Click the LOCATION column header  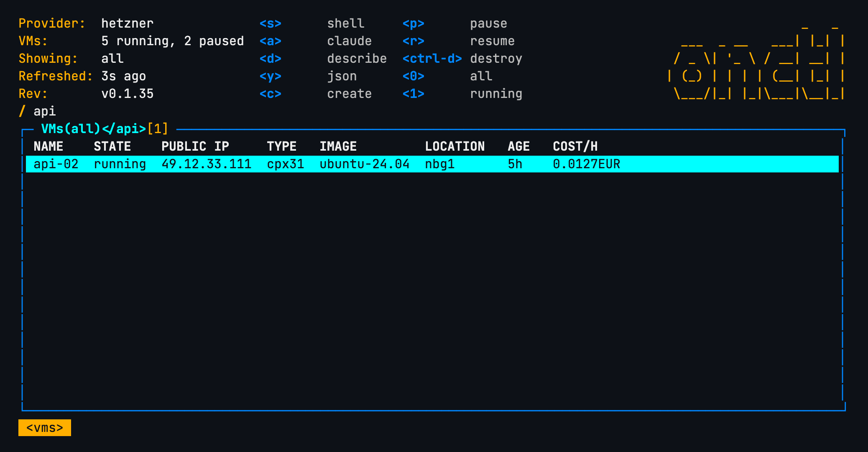455,146
